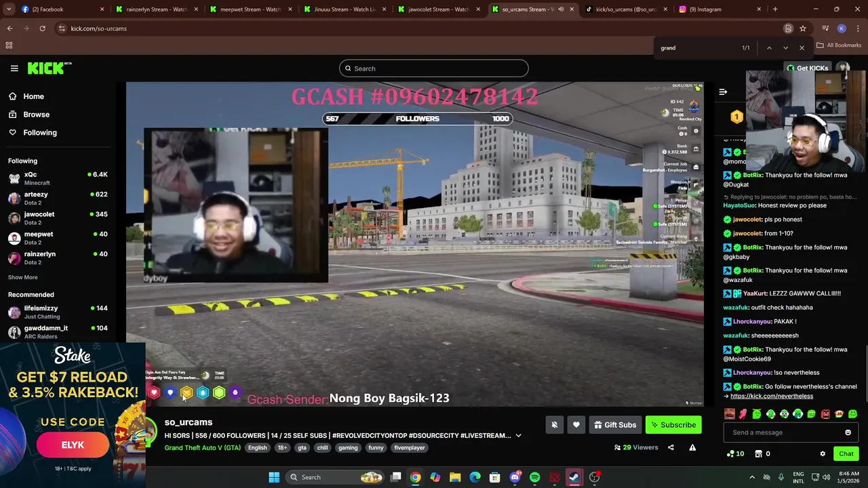This screenshot has width=868, height=488.
Task: Open meepwet channel in Following list
Action: tap(58, 237)
